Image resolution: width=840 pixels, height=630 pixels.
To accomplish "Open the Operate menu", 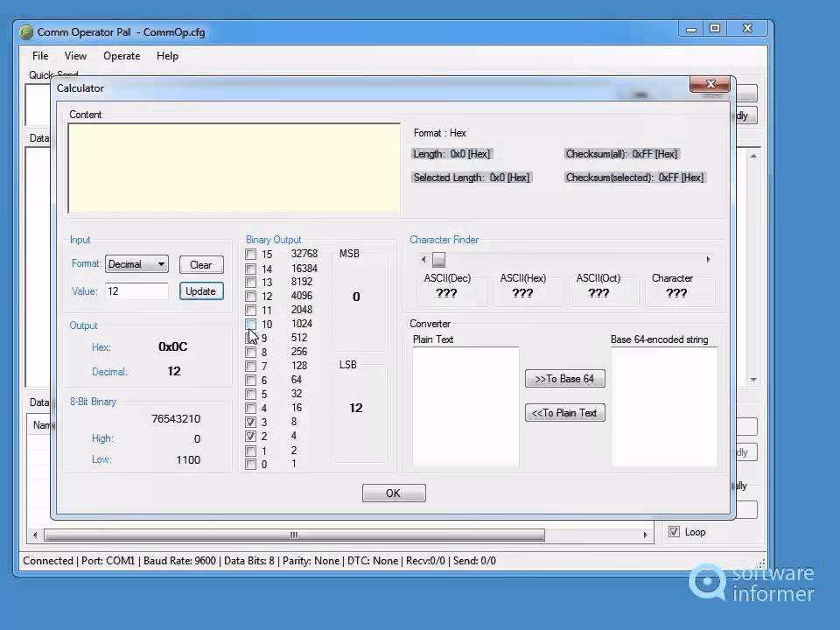I will (x=121, y=55).
